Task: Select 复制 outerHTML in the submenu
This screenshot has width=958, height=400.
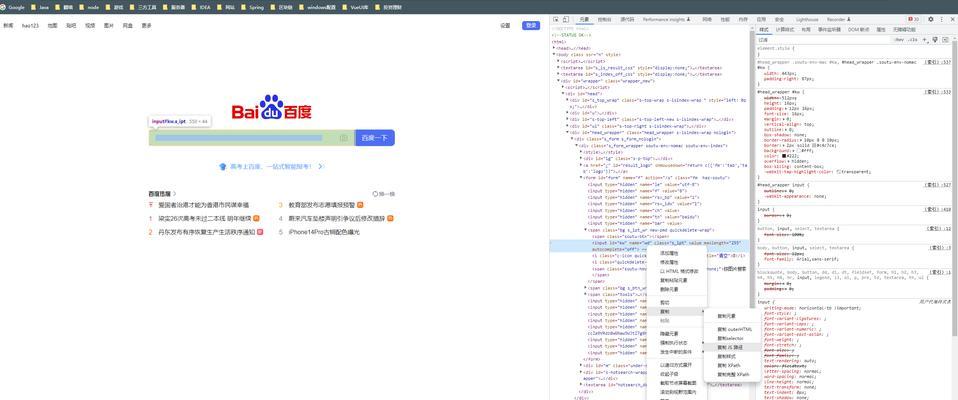Action: [x=733, y=329]
